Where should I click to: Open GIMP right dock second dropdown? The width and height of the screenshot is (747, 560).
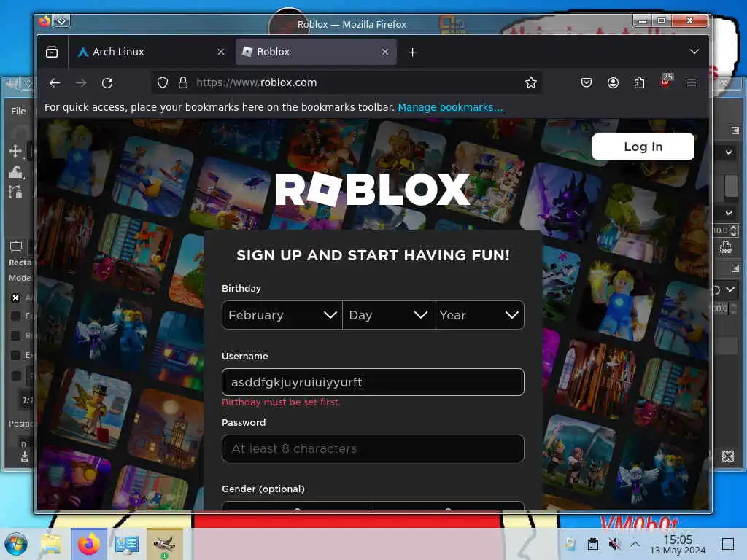pos(729,213)
